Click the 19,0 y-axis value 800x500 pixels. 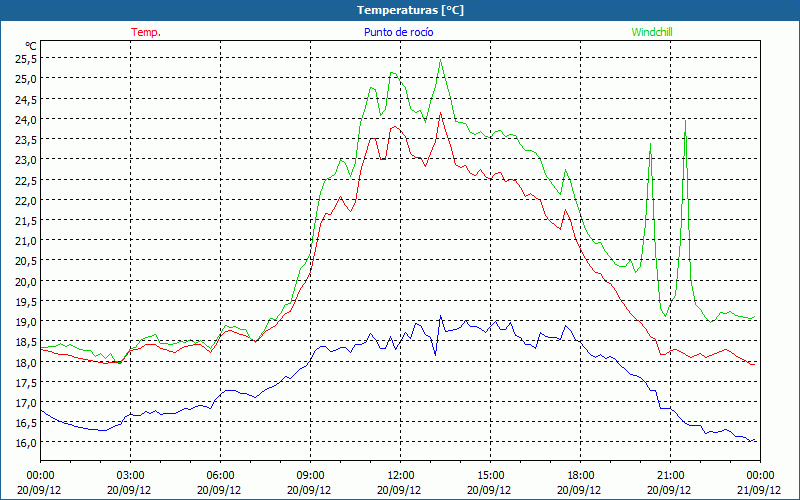[26, 321]
